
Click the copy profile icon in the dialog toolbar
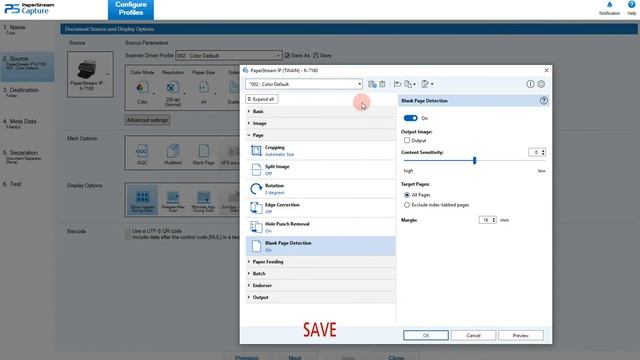[x=409, y=84]
